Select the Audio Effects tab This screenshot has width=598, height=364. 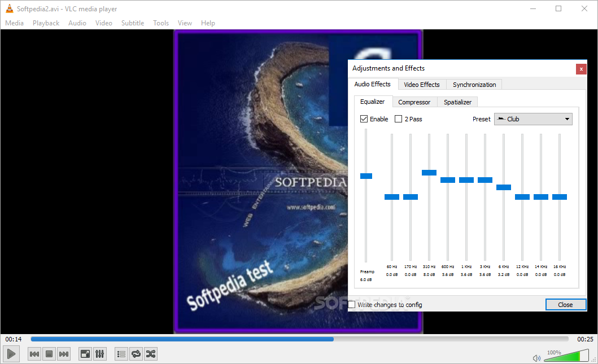pyautogui.click(x=373, y=84)
